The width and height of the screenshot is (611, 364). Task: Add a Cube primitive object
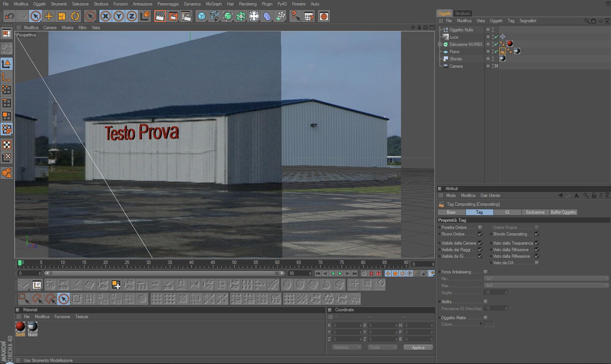pos(202,16)
